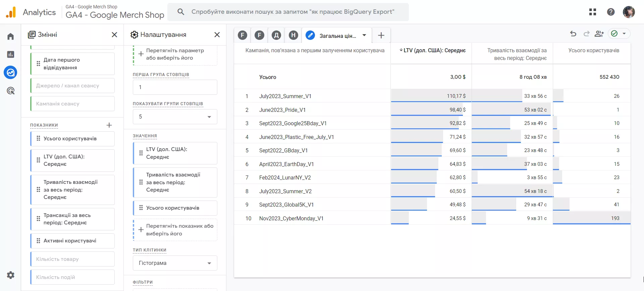Grab drag handle of Трансакції за весь період
This screenshot has height=291, width=644.
point(38,219)
